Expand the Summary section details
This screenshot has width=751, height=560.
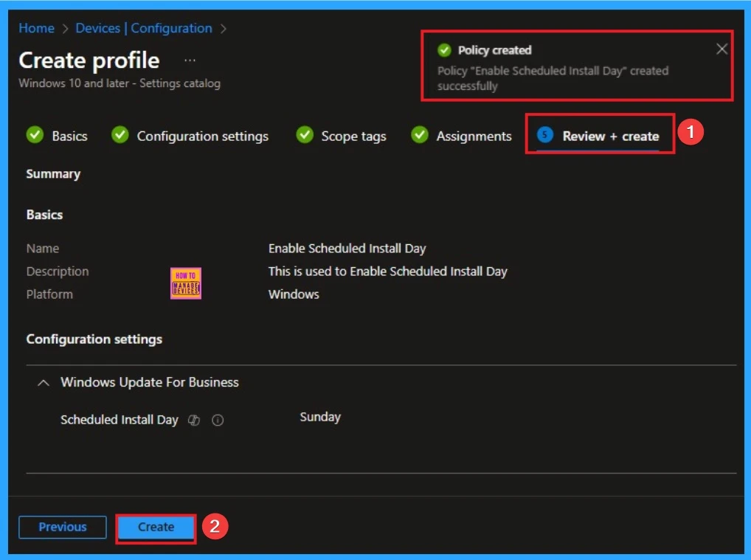[53, 174]
